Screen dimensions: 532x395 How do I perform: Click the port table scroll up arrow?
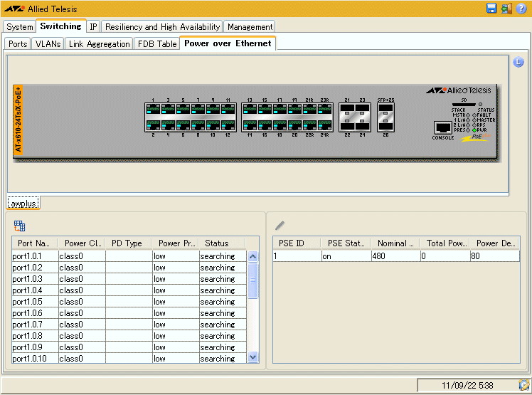pos(252,256)
